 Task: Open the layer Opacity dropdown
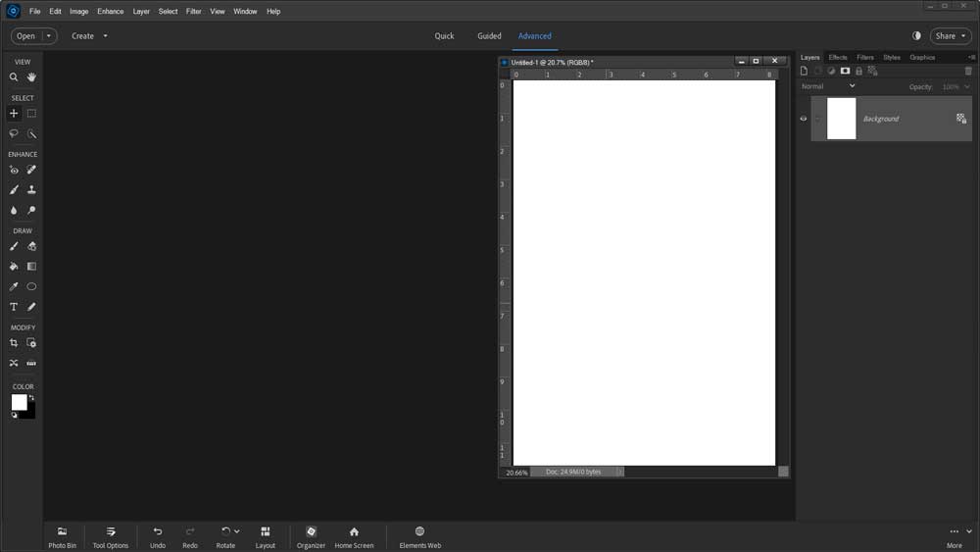[x=967, y=87]
